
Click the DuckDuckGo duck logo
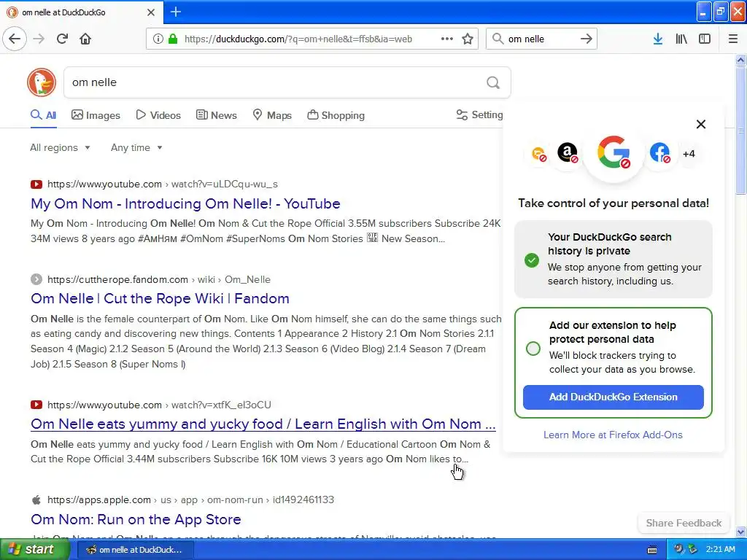[x=42, y=82]
